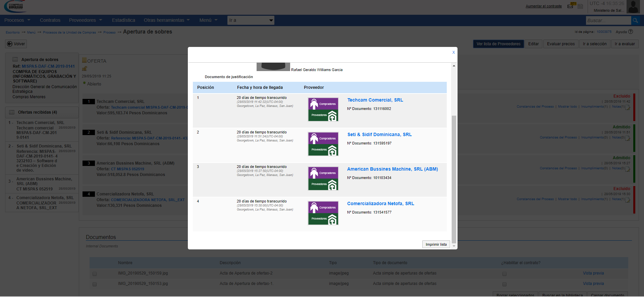Open Vista previa for IMG_20190529_150153.jpg

pyautogui.click(x=593, y=284)
